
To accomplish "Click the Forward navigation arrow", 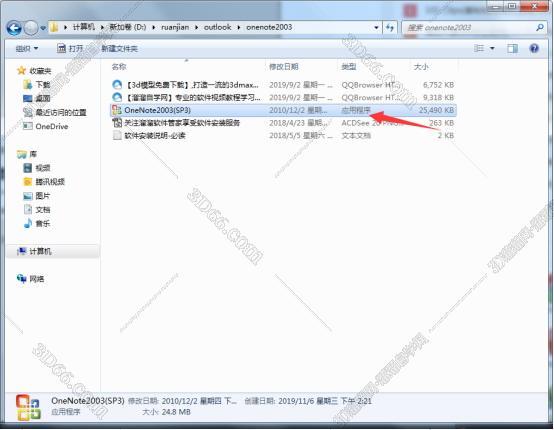I will click(31, 28).
